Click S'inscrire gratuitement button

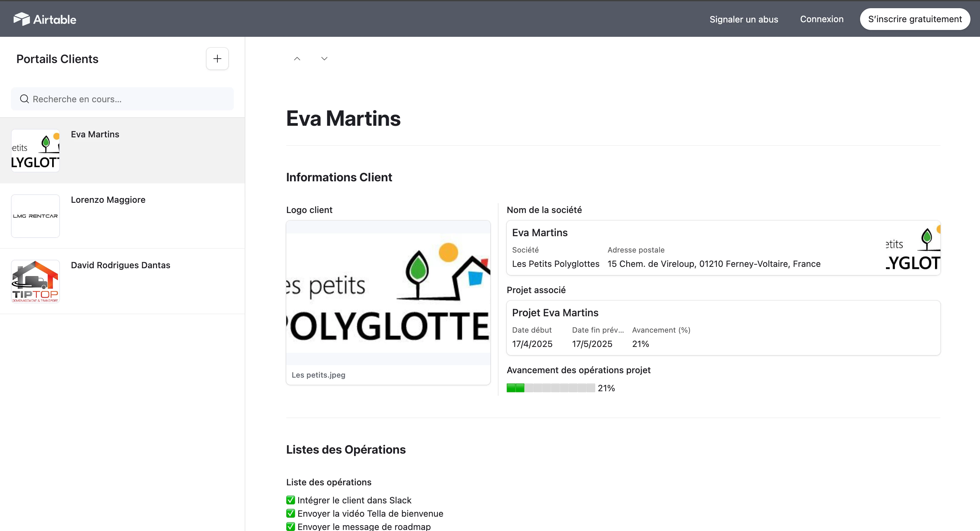[915, 19]
